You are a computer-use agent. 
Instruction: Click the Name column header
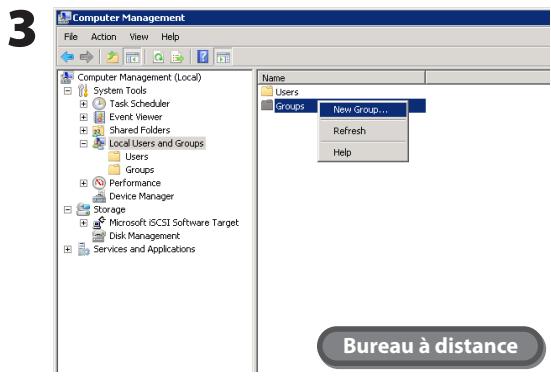342,78
